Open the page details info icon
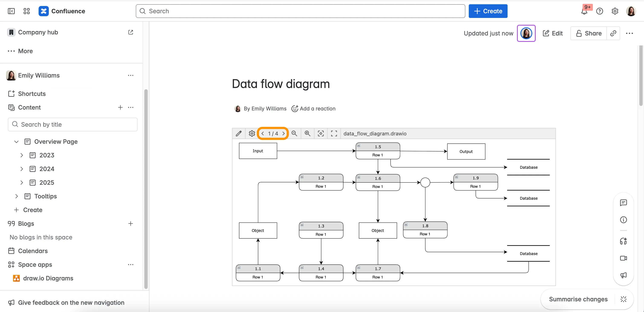The height and width of the screenshot is (312, 644). 624,220
